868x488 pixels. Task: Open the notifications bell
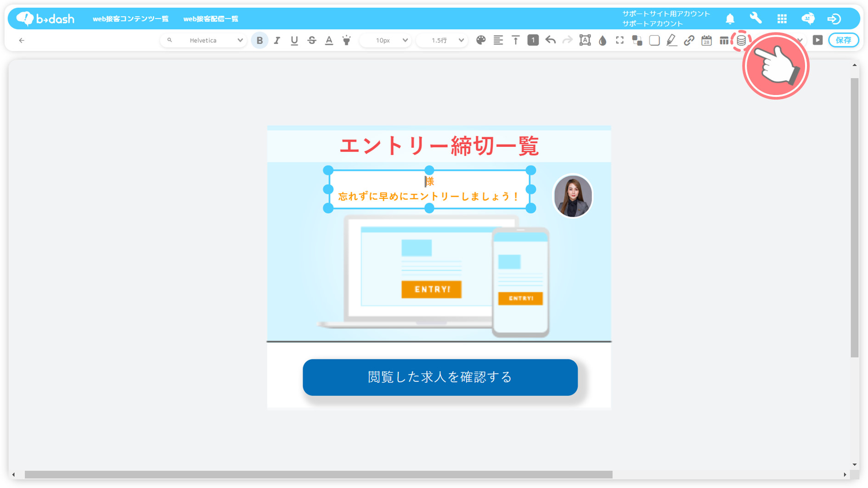click(x=730, y=19)
